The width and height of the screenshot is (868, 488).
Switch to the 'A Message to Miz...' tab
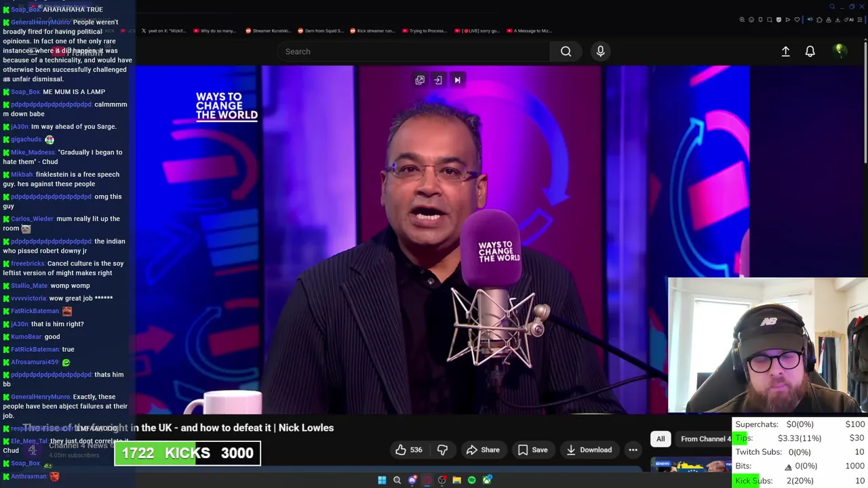(x=529, y=30)
